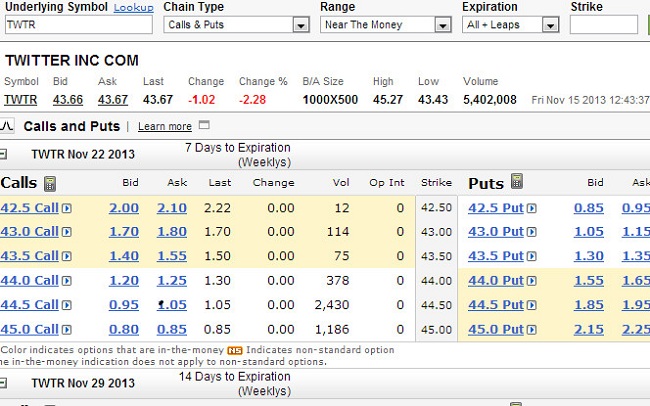Screen dimensions: 650x406
Task: Click the 43.0 Call ask 1.80
Action: click(172, 231)
